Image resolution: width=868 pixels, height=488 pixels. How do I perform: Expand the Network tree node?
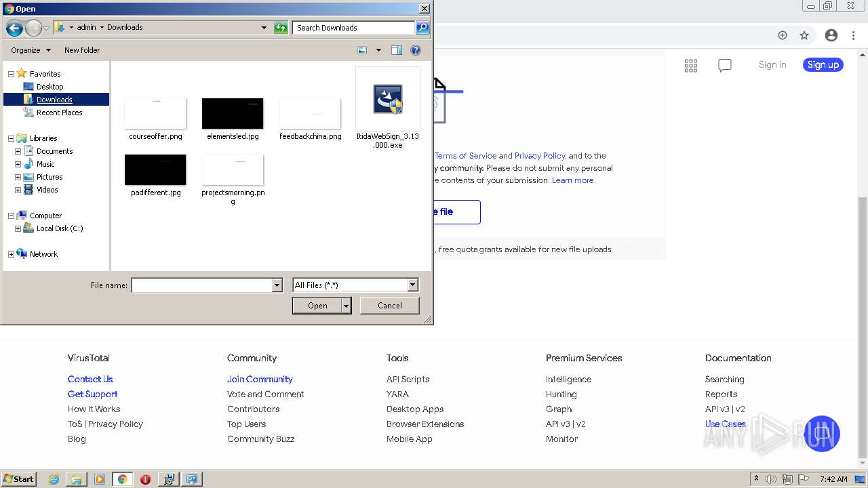tap(11, 254)
